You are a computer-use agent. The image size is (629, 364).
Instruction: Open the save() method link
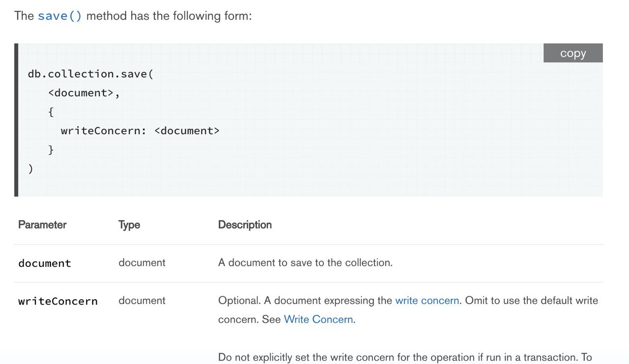click(x=60, y=16)
